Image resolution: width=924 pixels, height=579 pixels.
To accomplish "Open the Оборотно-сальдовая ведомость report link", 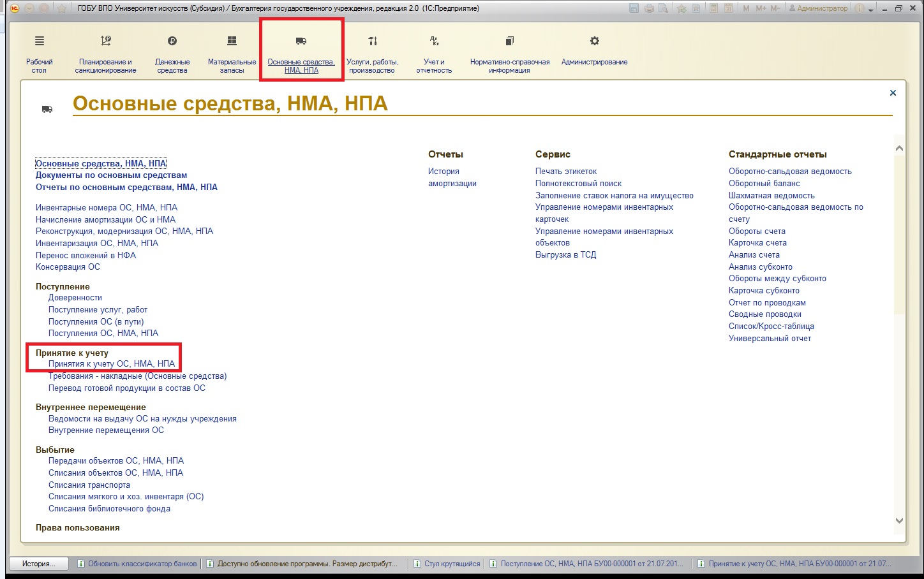I will click(790, 172).
